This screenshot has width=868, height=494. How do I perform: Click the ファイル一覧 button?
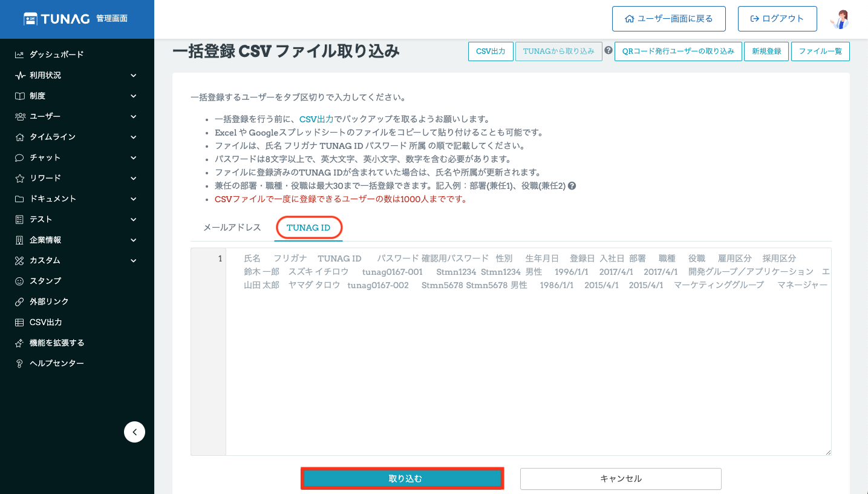820,51
